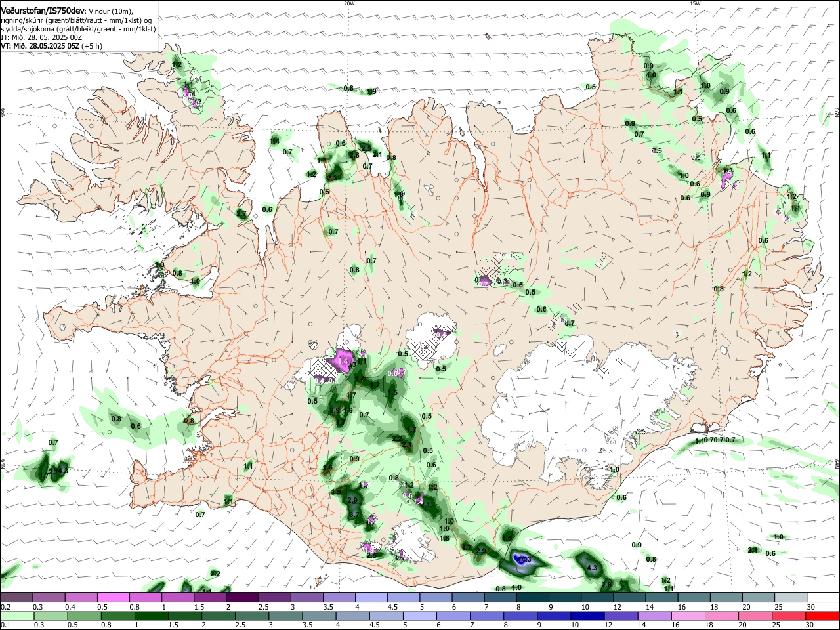Click the 0.2 label under the snow legend
Viewport: 840px width, 630px height.
tap(5, 607)
